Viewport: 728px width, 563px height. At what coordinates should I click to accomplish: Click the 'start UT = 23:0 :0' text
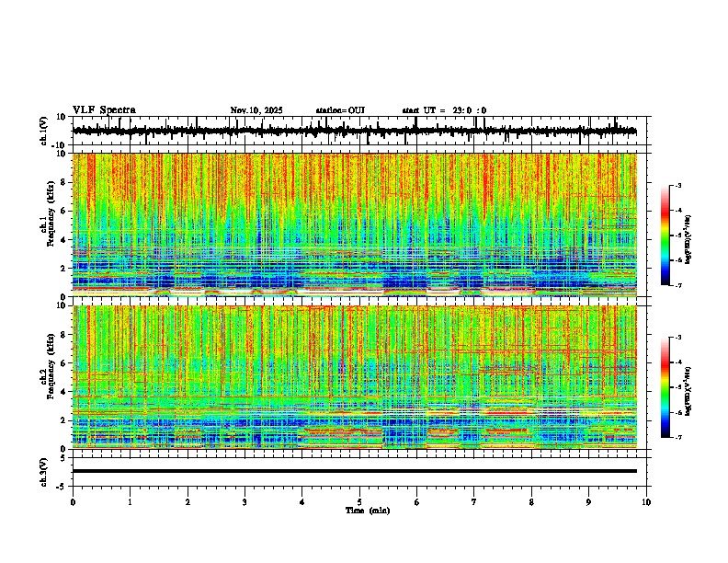coord(444,110)
